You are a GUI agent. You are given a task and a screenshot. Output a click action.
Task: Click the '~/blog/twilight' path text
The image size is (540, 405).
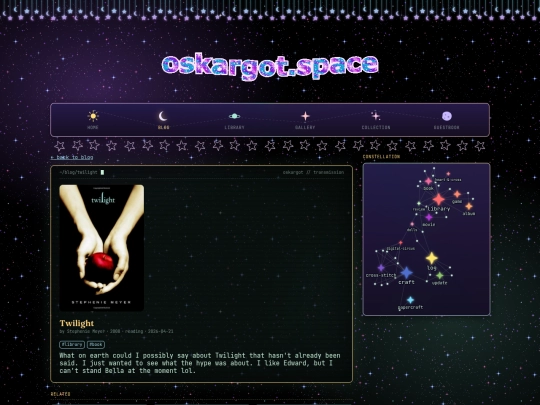(79, 172)
